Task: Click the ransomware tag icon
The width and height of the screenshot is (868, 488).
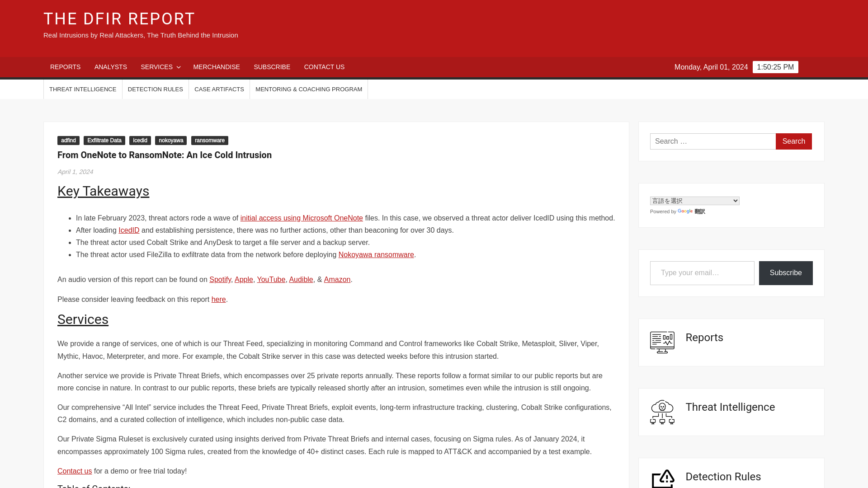Action: [209, 140]
